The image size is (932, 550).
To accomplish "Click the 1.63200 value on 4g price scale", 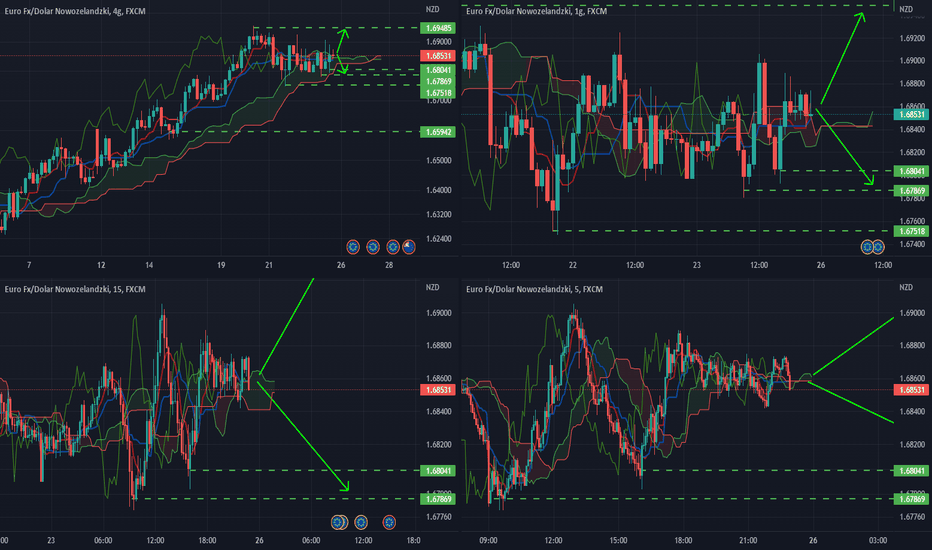I will pos(439,215).
